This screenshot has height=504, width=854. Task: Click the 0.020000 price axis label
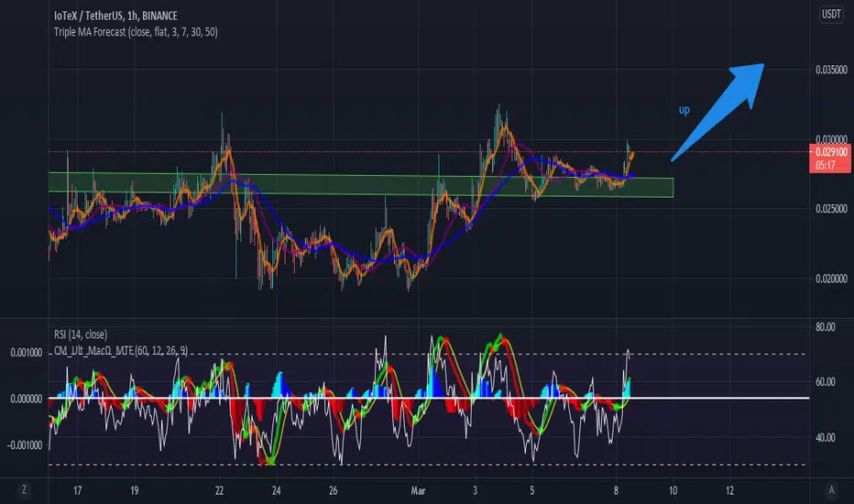[x=831, y=279]
